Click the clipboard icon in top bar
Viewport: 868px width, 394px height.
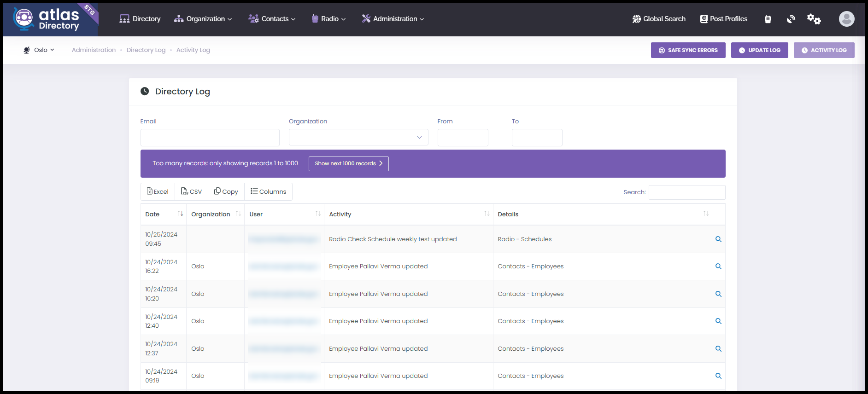click(768, 19)
